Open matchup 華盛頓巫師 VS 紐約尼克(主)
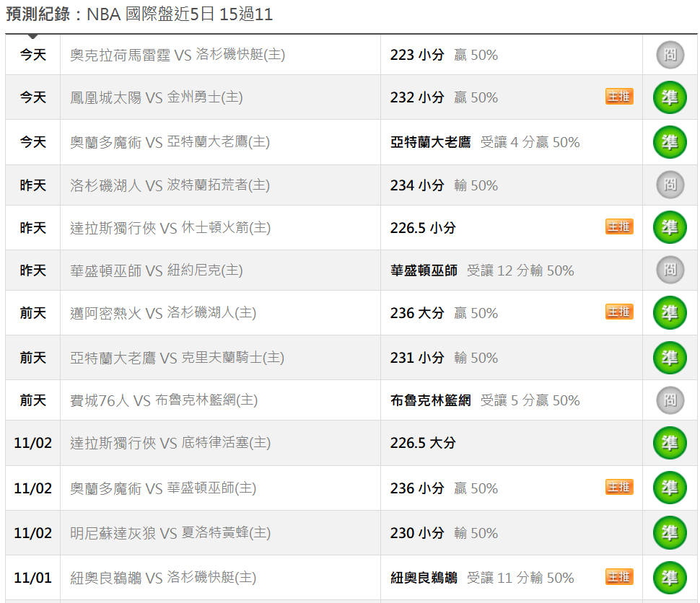The height and width of the screenshot is (603, 700). coord(157,270)
